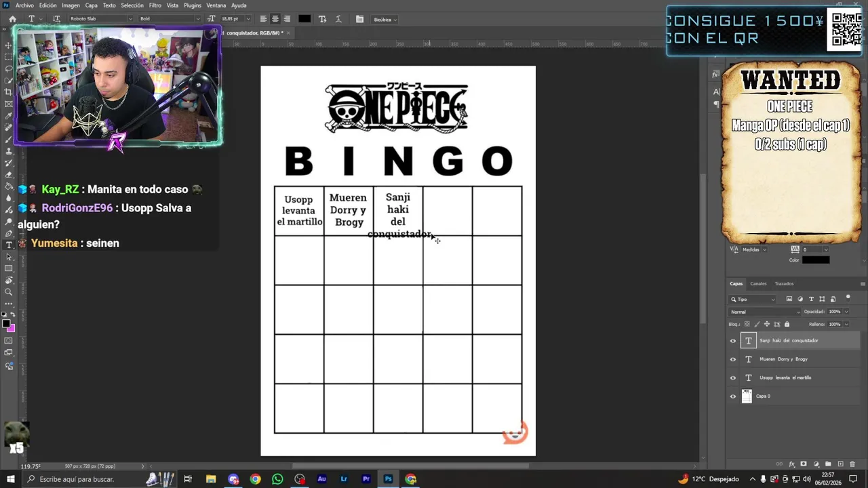Center text alignment

pyautogui.click(x=275, y=19)
